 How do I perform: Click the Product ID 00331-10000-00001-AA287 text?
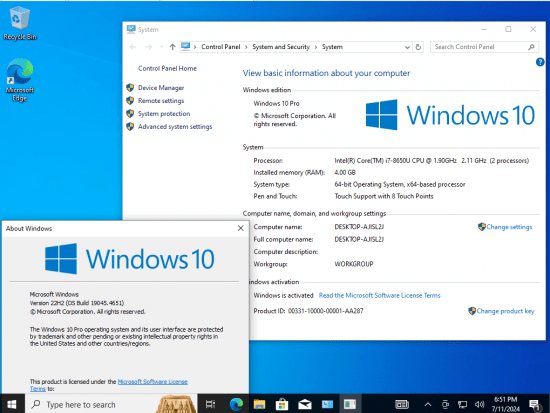click(308, 311)
